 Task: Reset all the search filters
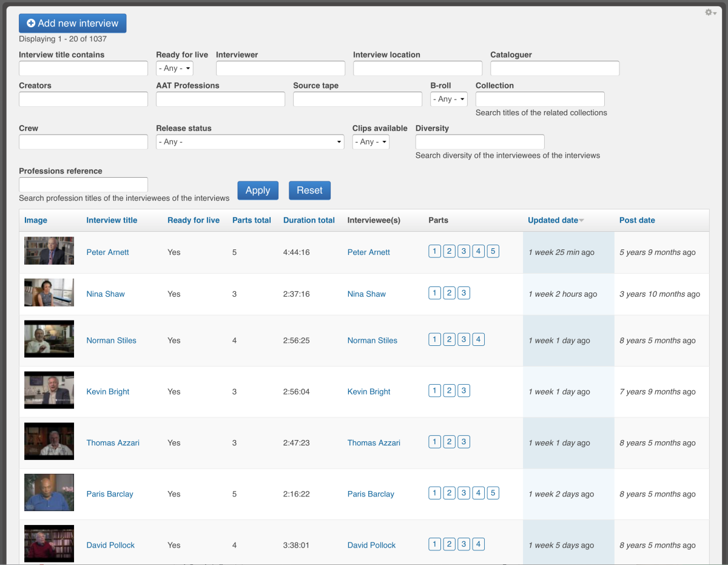309,191
